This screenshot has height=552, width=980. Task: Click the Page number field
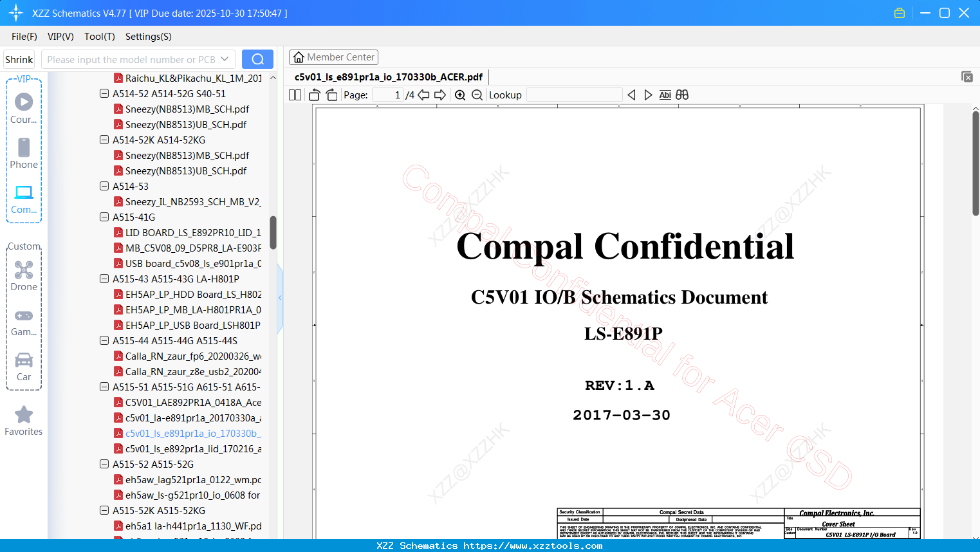tap(387, 95)
